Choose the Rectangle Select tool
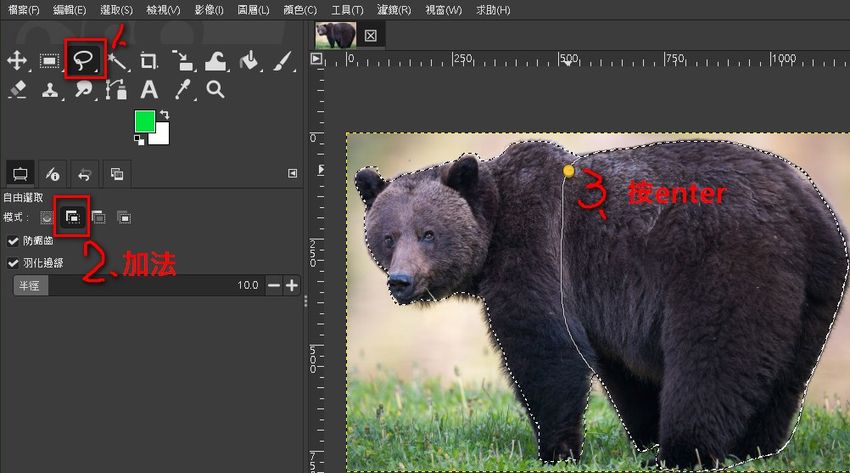 [49, 61]
